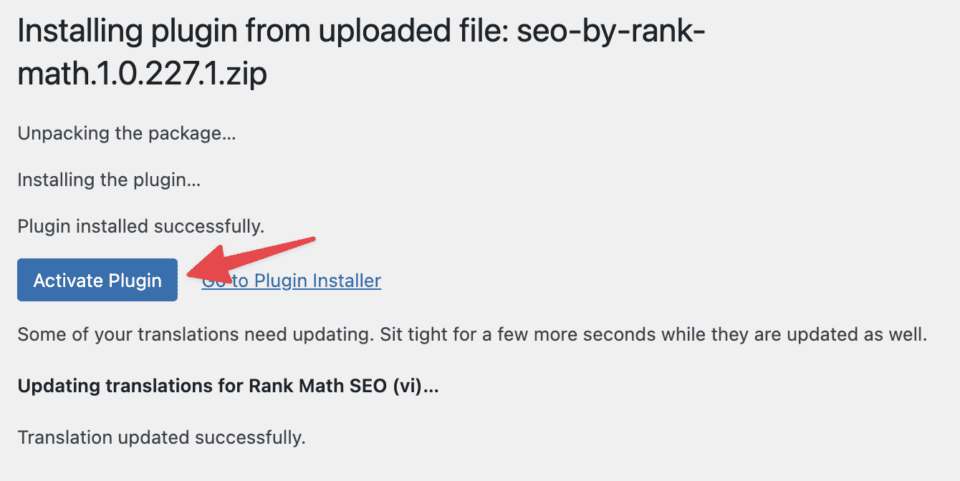
Task: Click the 'Translation updated successfully.' message
Action: 161,438
